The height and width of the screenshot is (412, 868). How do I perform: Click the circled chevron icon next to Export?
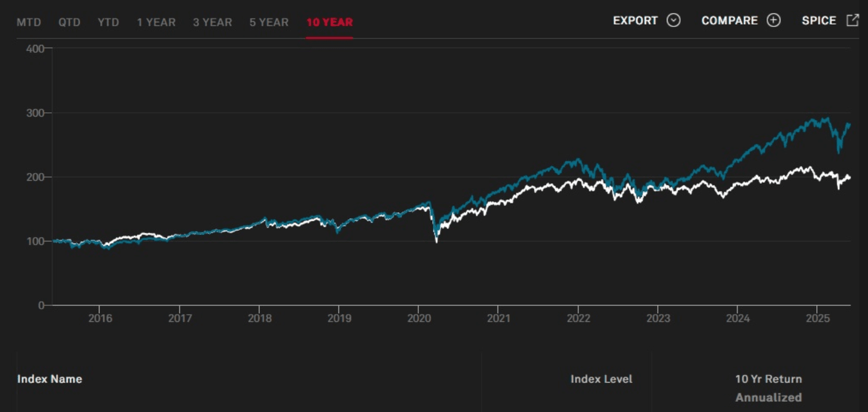click(x=673, y=21)
